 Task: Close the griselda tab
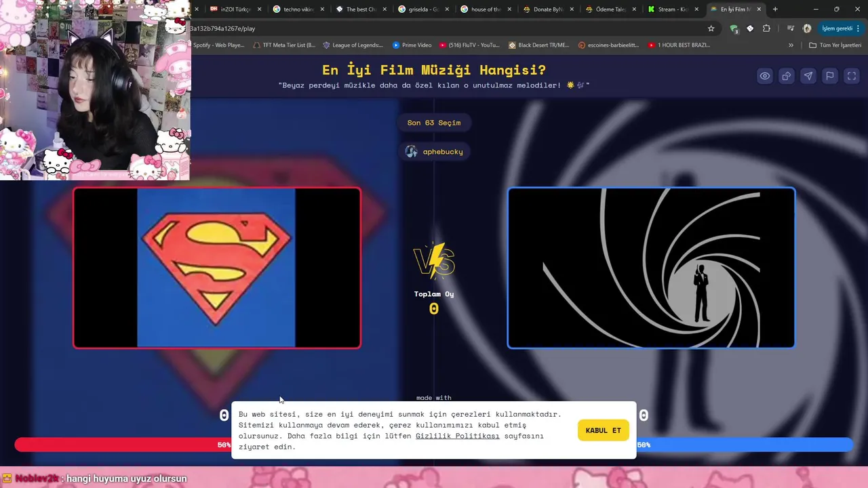(447, 9)
